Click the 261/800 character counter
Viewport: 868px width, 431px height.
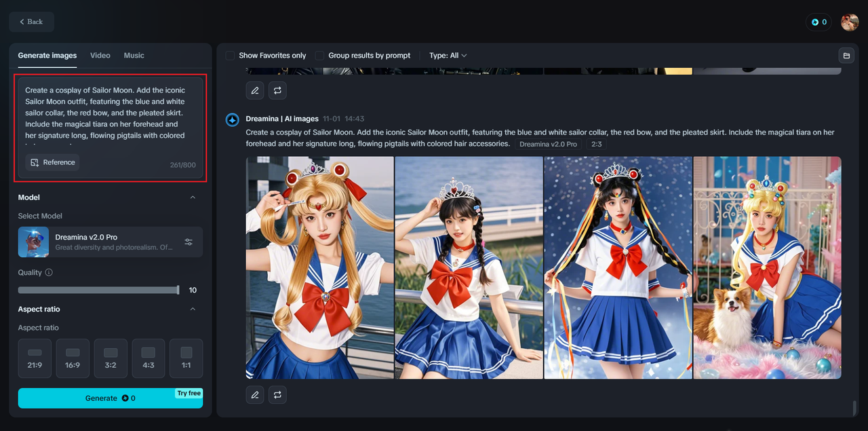(182, 165)
